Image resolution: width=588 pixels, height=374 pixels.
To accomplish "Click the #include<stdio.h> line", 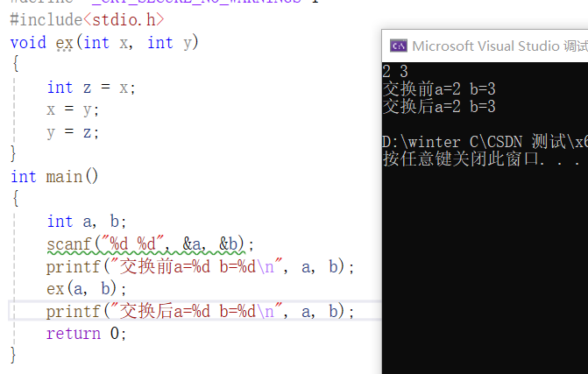I will 87,20.
